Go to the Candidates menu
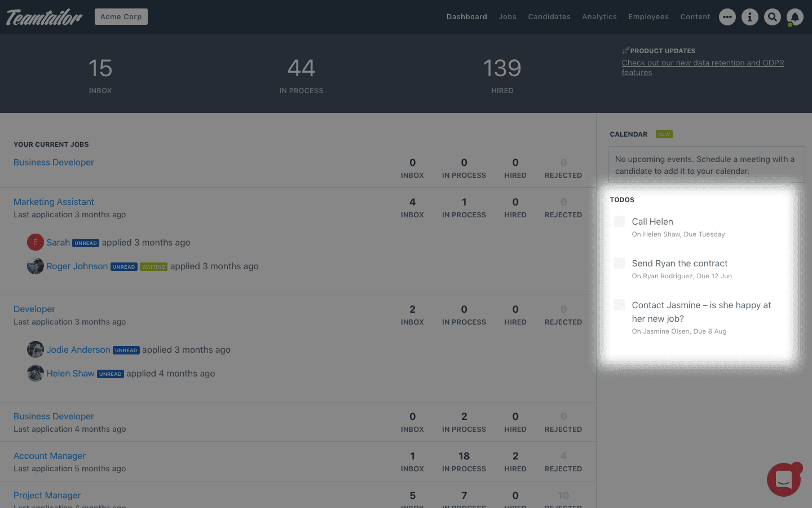The width and height of the screenshot is (812, 508). coord(549,17)
